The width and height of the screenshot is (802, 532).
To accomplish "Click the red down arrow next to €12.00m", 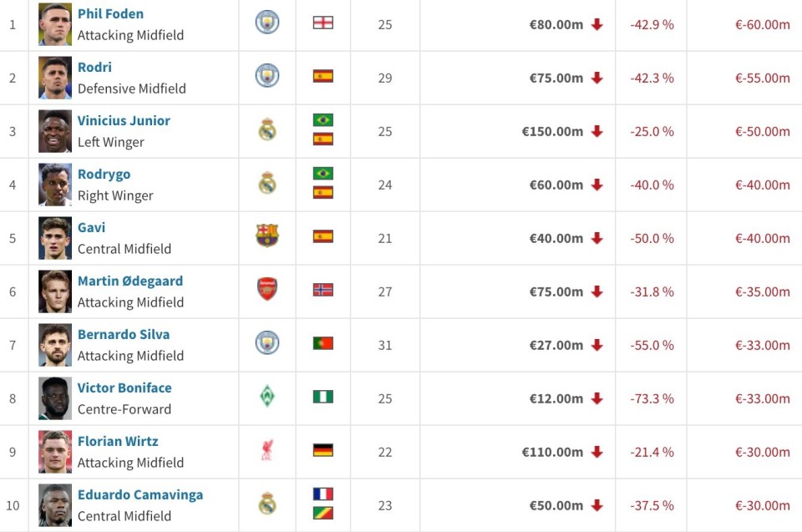I will click(x=596, y=398).
